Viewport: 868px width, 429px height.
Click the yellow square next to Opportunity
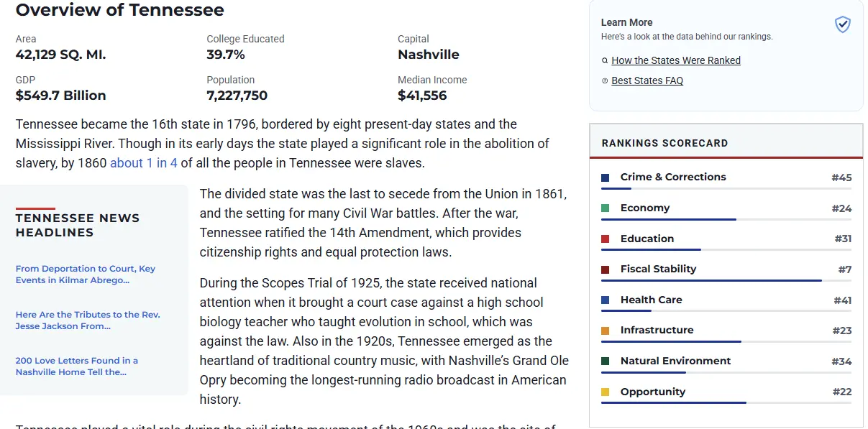click(606, 392)
